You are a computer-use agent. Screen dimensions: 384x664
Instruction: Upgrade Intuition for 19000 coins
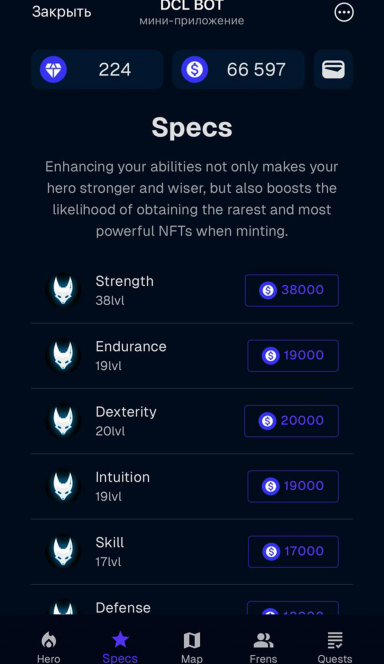click(x=293, y=486)
